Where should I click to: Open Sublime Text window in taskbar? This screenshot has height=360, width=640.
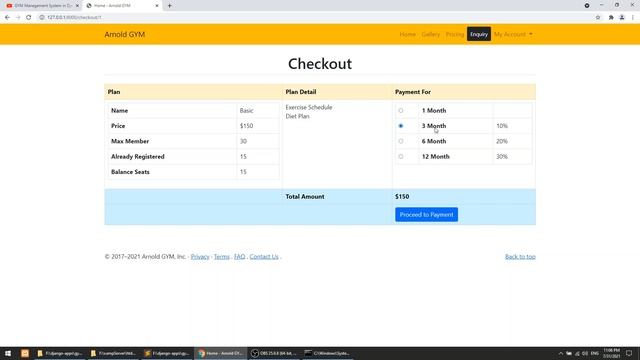(x=167, y=353)
